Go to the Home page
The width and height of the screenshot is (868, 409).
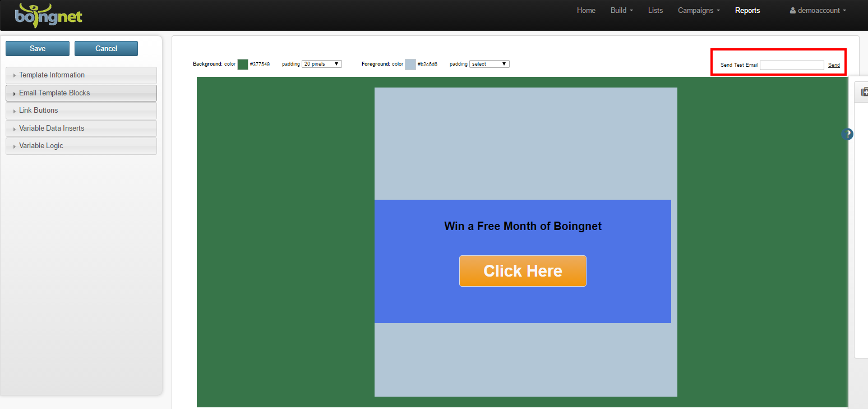pyautogui.click(x=586, y=11)
